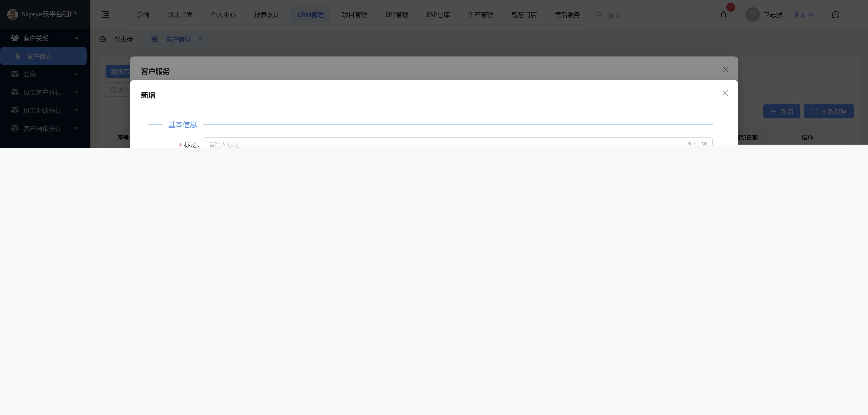
Task: Close the 客户信息 tab with the X icon
Action: [200, 39]
